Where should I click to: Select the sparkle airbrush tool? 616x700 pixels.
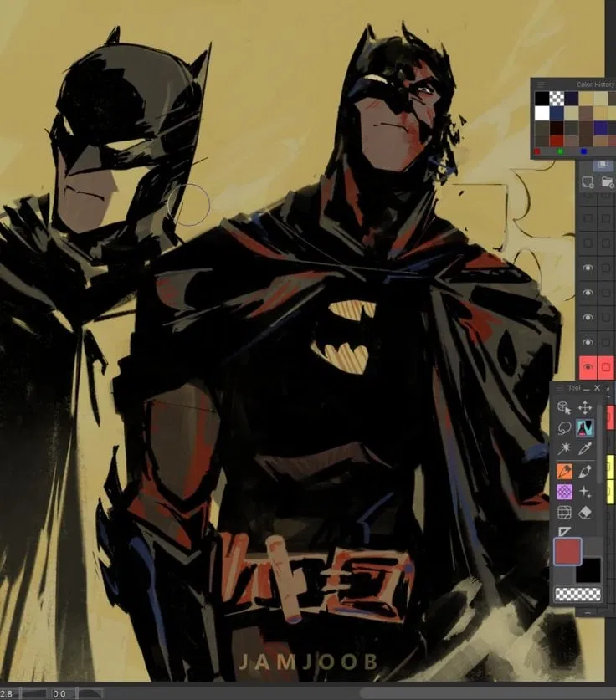coord(585,492)
